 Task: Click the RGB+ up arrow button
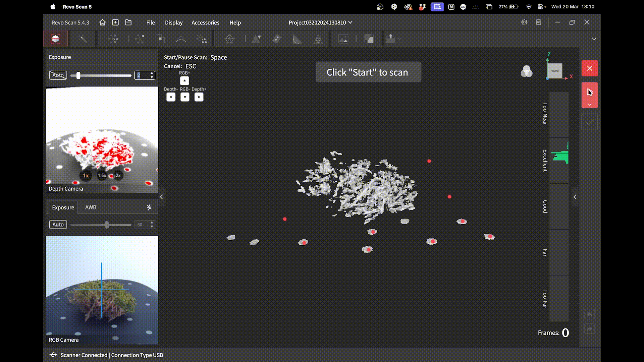point(184,81)
